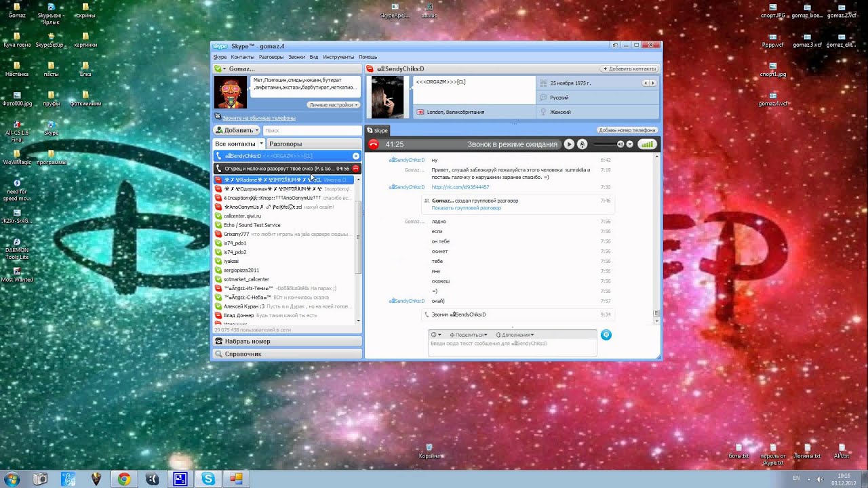Open own status dropdown next to Gomaz
The height and width of the screenshot is (488, 868).
[x=220, y=68]
